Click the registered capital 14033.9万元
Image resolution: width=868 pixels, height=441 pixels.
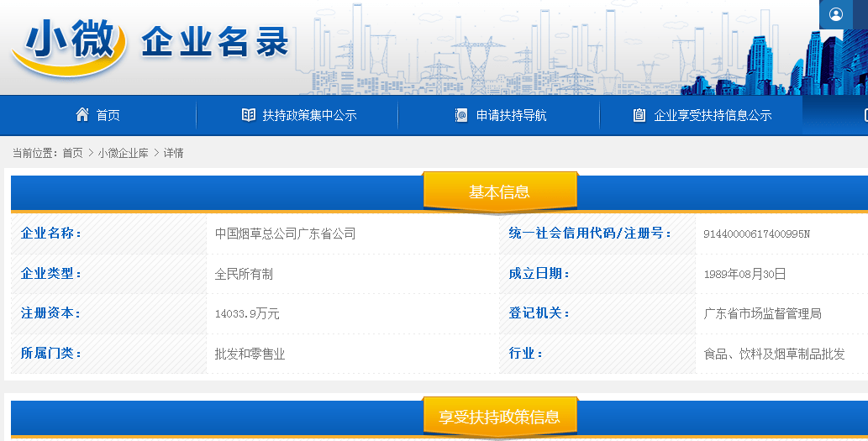247,313
